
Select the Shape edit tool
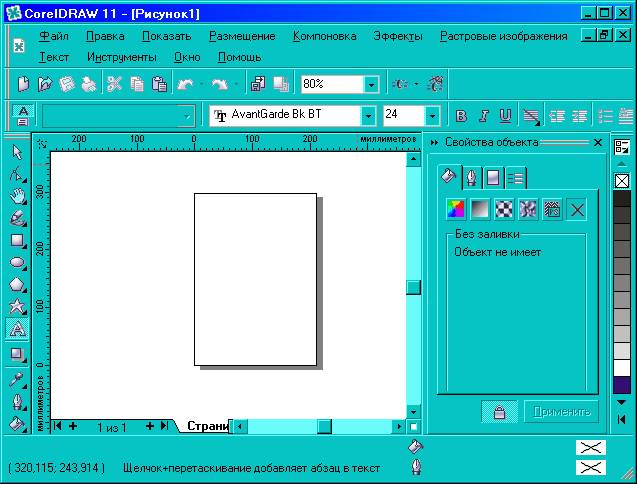click(17, 174)
